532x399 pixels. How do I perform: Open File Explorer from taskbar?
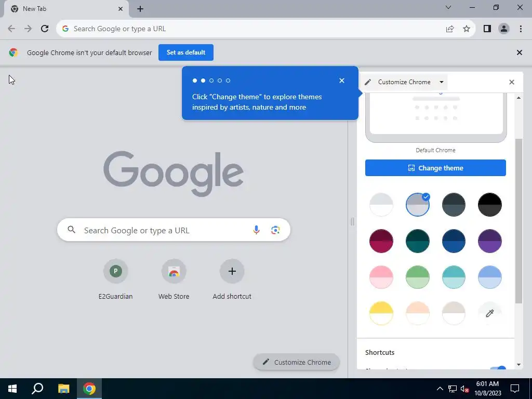(63, 389)
